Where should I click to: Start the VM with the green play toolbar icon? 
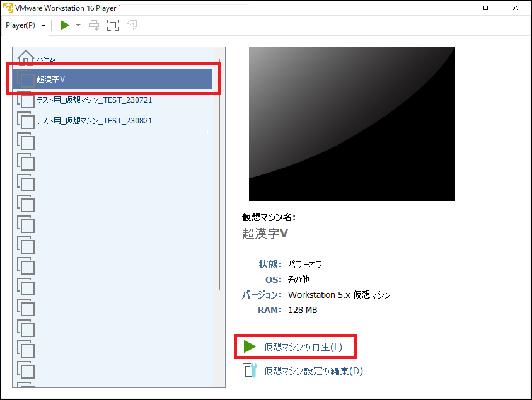click(64, 25)
